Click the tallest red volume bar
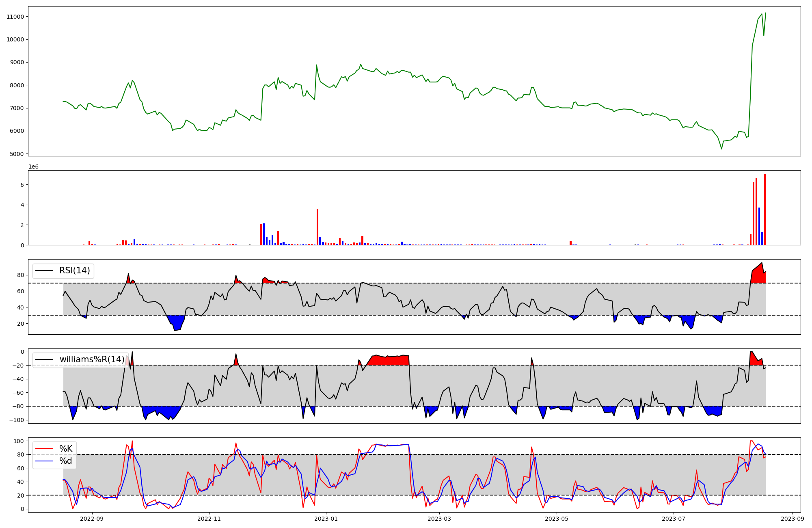The image size is (812, 528). 765,209
